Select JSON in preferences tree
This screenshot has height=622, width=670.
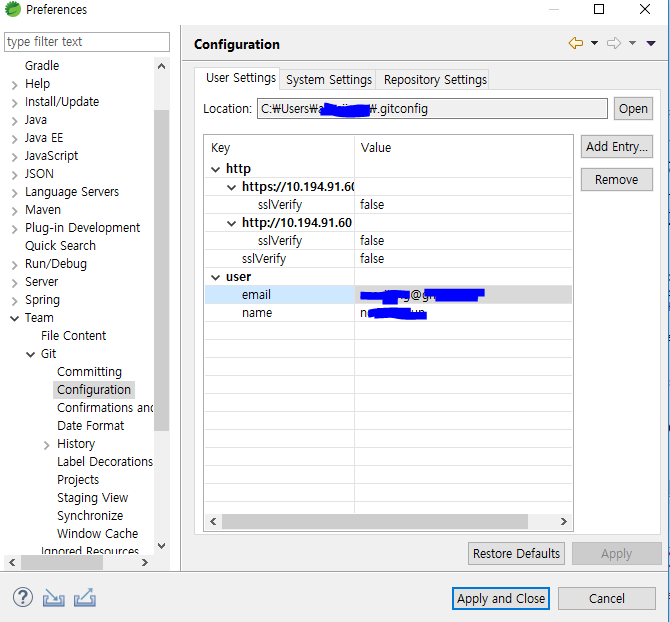pyautogui.click(x=39, y=174)
